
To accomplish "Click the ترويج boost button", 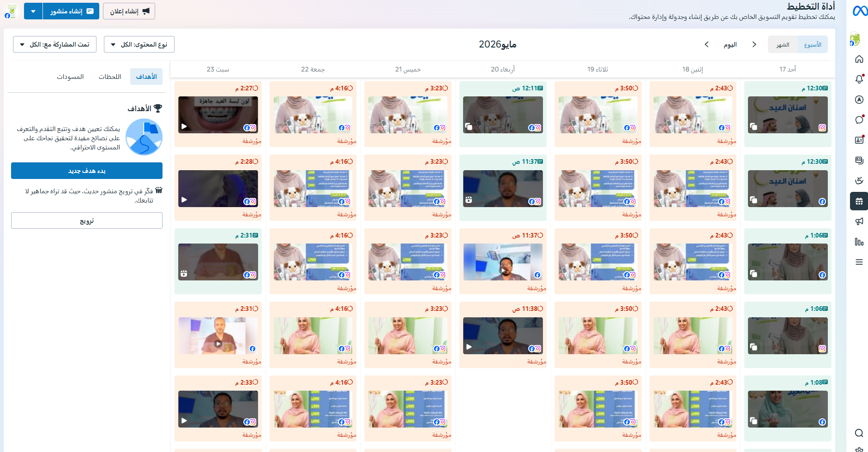I will coord(87,220).
